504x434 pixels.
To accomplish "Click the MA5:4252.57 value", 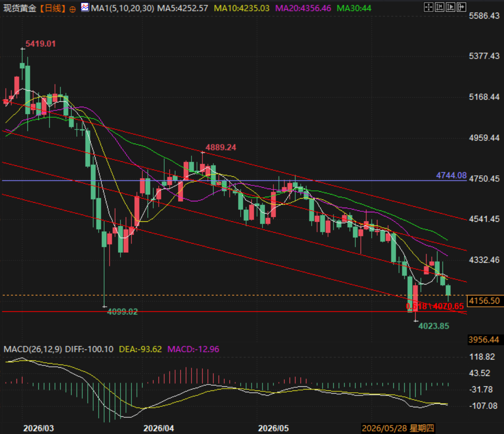I will [182, 8].
